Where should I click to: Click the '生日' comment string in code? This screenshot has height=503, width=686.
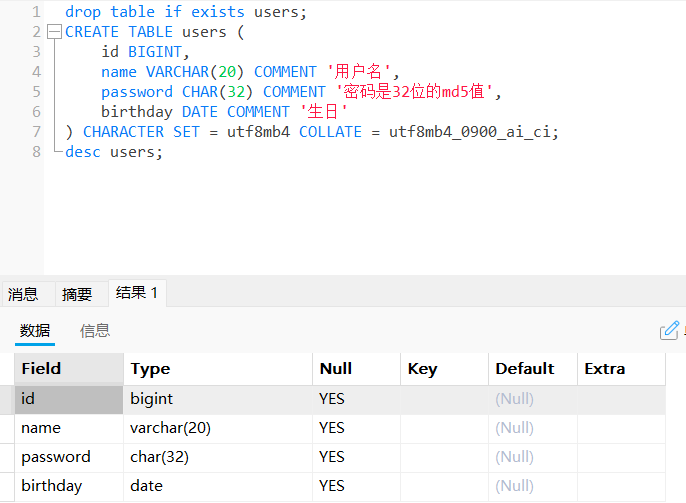[x=323, y=112]
